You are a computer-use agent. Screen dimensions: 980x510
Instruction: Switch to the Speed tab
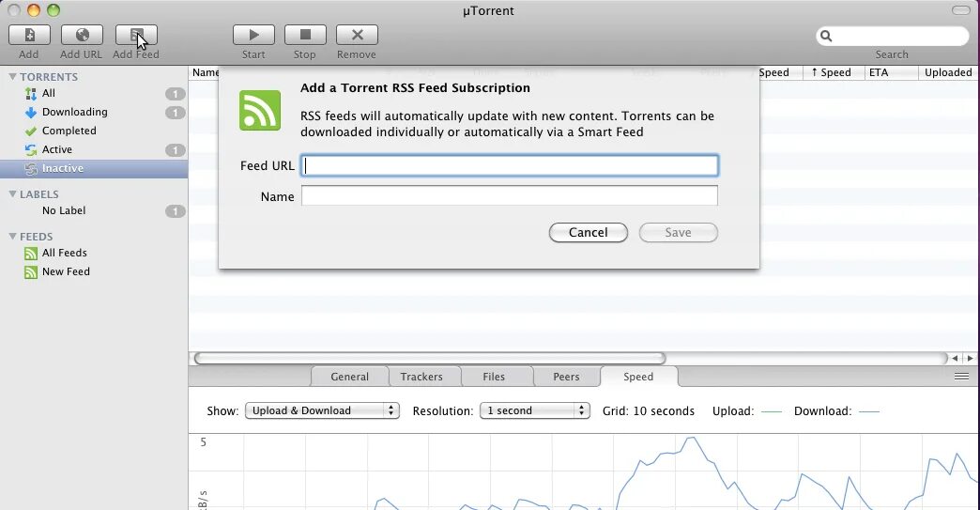click(x=638, y=377)
